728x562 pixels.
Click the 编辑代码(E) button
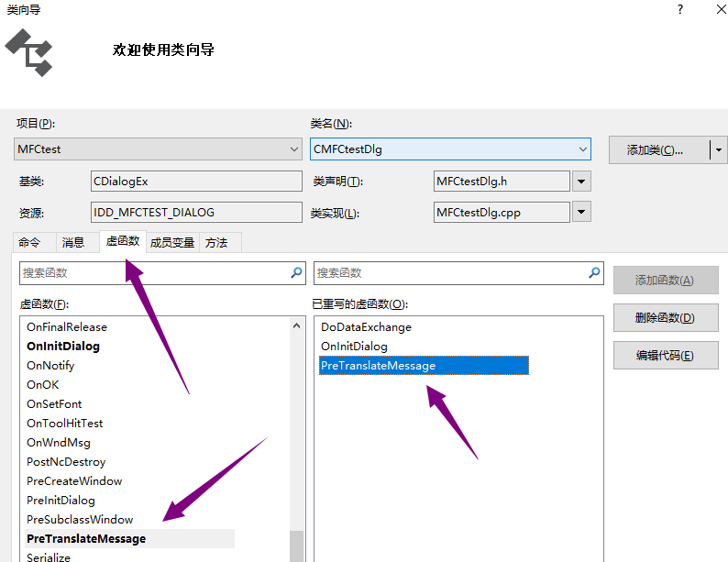[x=666, y=356]
